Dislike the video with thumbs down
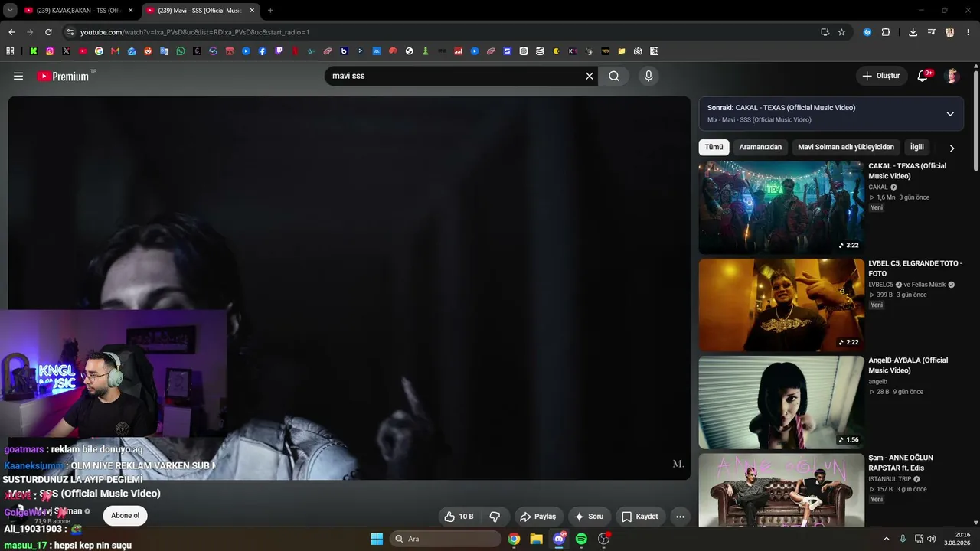Viewport: 980px width, 551px height. coord(495,517)
